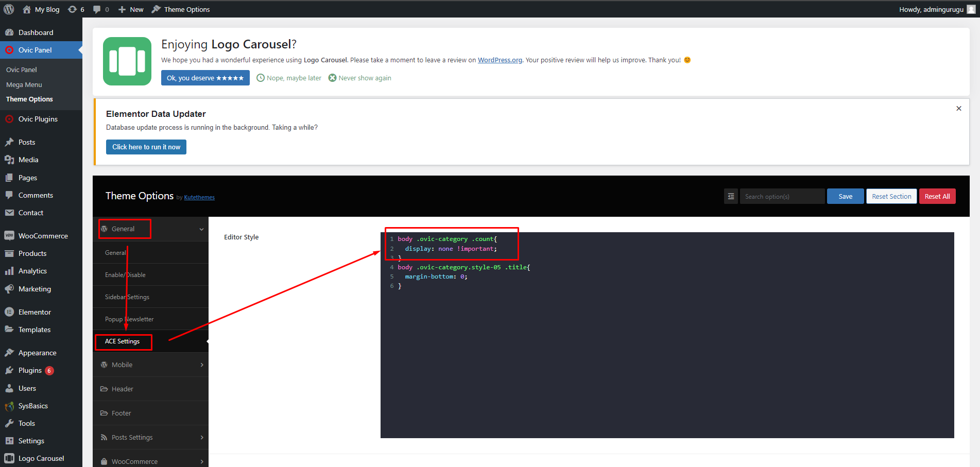The width and height of the screenshot is (980, 467).
Task: Focus the Search option(s) field
Action: click(782, 196)
